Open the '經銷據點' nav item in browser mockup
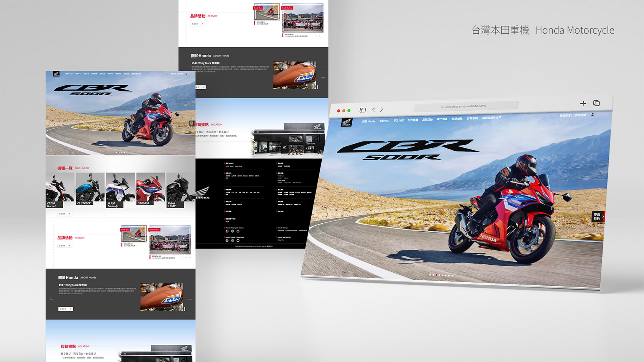Viewport: 644px width, 362px height. (457, 119)
